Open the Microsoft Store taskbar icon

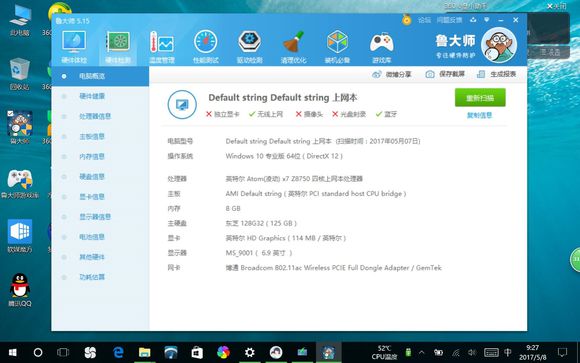click(197, 353)
